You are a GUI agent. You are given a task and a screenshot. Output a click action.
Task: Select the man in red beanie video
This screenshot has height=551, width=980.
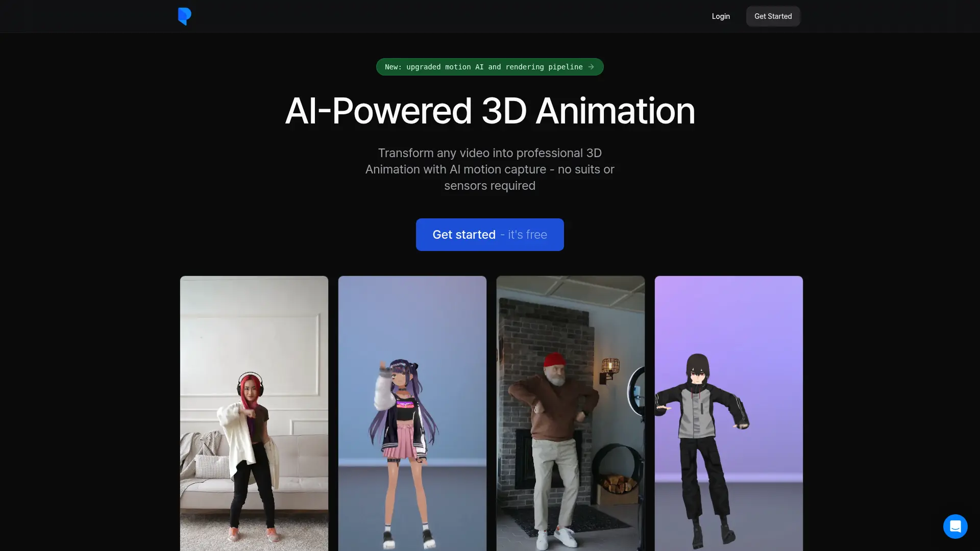[x=571, y=413]
